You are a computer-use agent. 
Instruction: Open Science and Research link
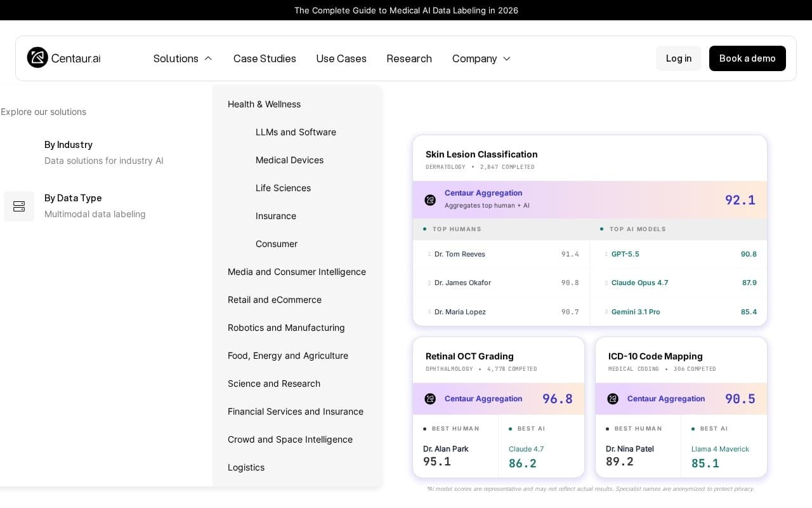pos(274,384)
